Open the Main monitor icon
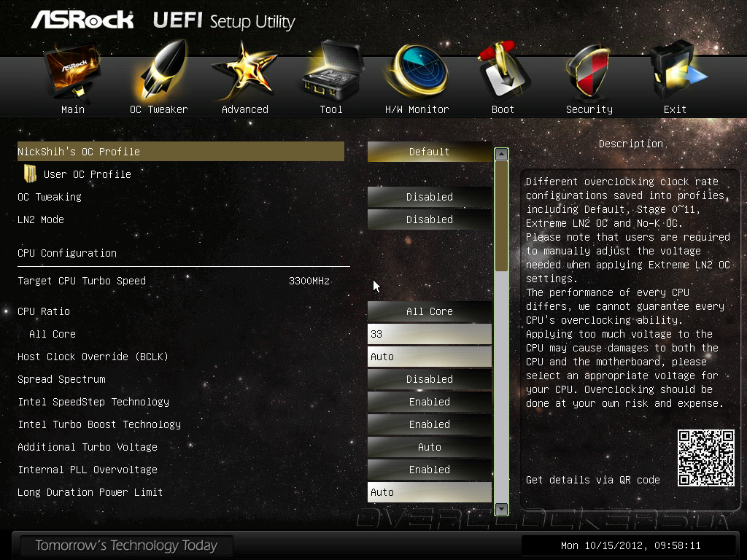747x560 pixels. 72,71
